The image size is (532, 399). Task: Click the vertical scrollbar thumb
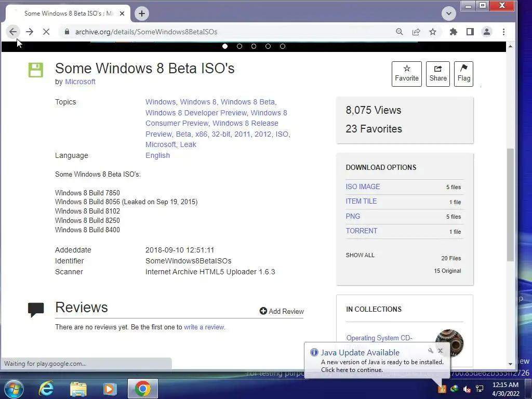(x=510, y=205)
